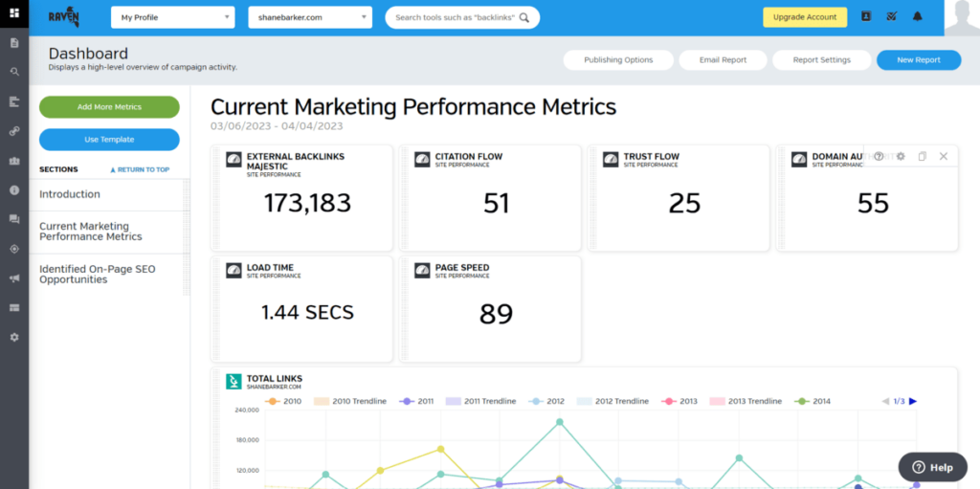Toggle the 2014 series in chart legend
This screenshot has width=980, height=489.
(x=812, y=402)
